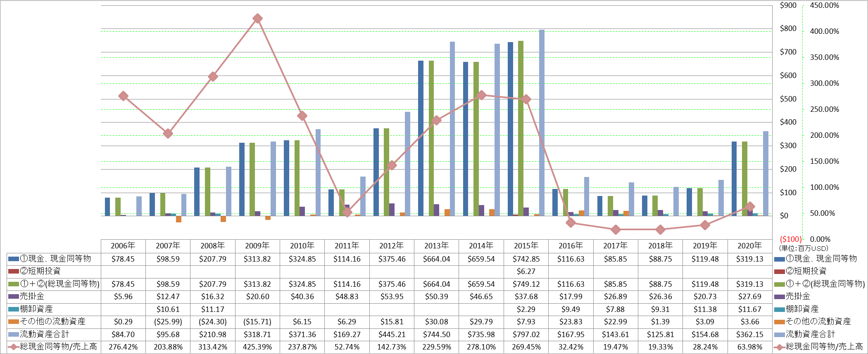Click the blue ①現金、現金同等物 swatch in the table row header
This screenshot has height=354, width=868.
(14, 259)
